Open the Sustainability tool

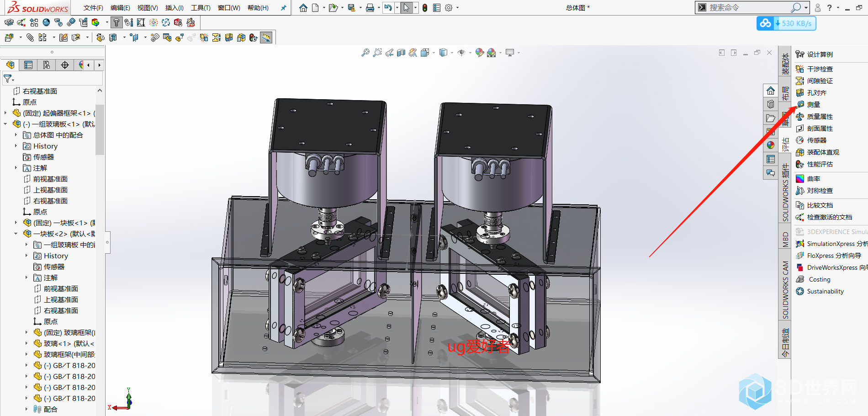[x=820, y=291]
